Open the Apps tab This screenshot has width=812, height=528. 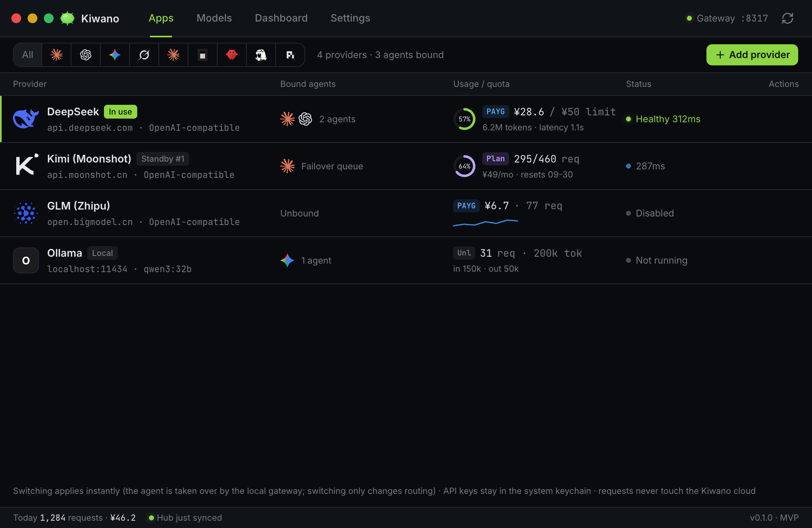pyautogui.click(x=161, y=18)
